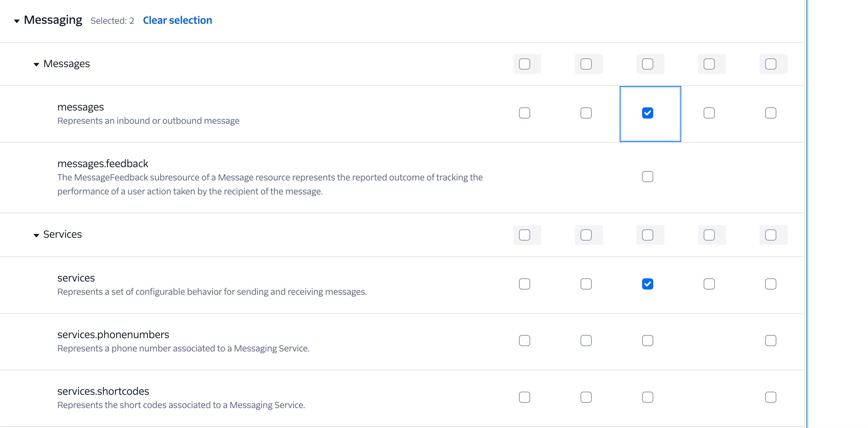
Task: Enable first checkbox in messages row
Action: click(x=524, y=113)
